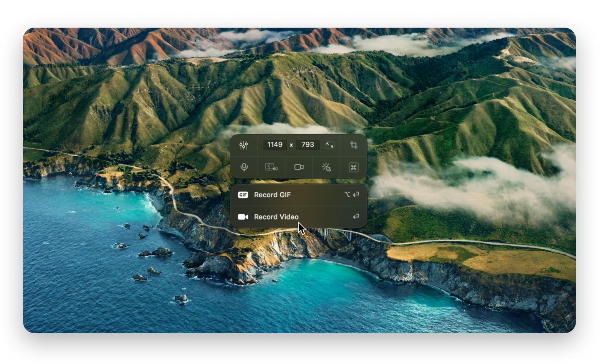The image size is (599, 364).
Task: Click the Return key symbol on Record Video row
Action: pos(356,217)
